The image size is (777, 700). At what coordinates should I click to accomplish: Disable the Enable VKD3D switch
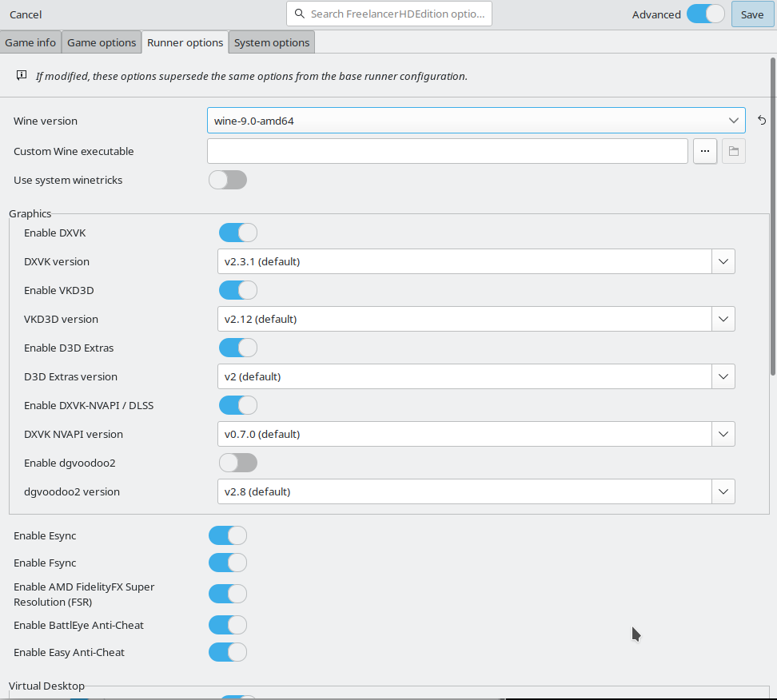(238, 290)
